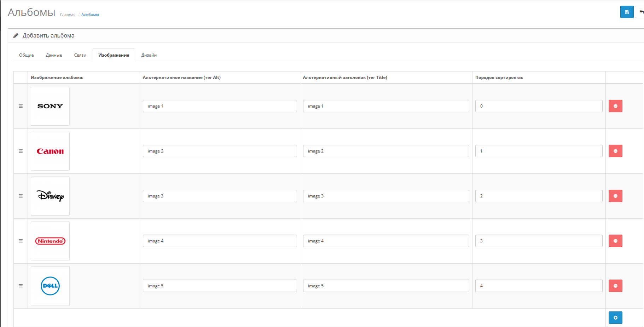The height and width of the screenshot is (327, 644).
Task: Delete the Canon image row
Action: 615,151
